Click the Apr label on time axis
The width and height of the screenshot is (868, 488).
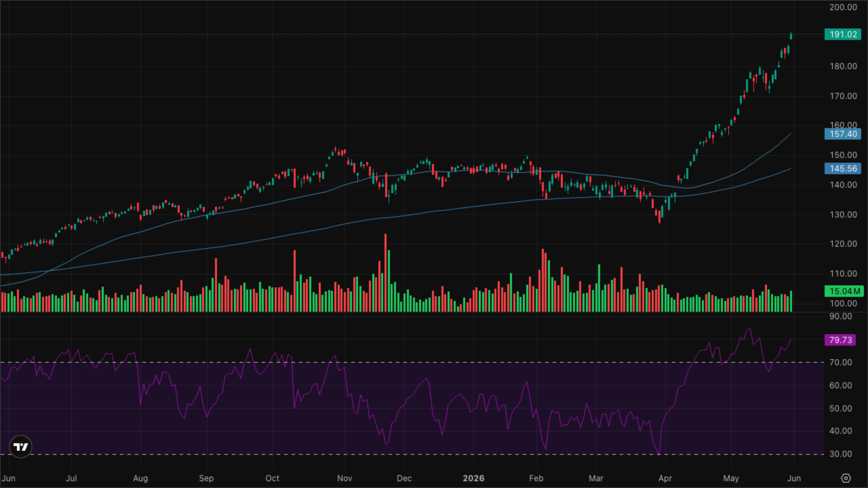(x=665, y=478)
